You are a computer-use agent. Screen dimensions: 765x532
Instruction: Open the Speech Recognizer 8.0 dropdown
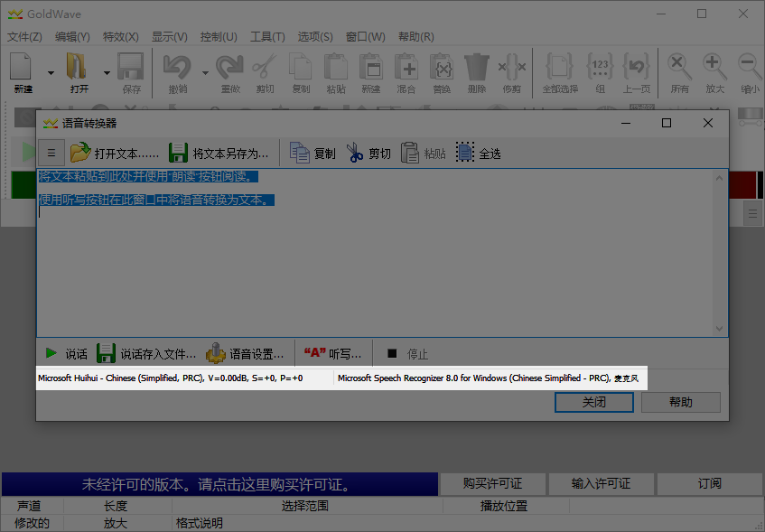pyautogui.click(x=489, y=377)
